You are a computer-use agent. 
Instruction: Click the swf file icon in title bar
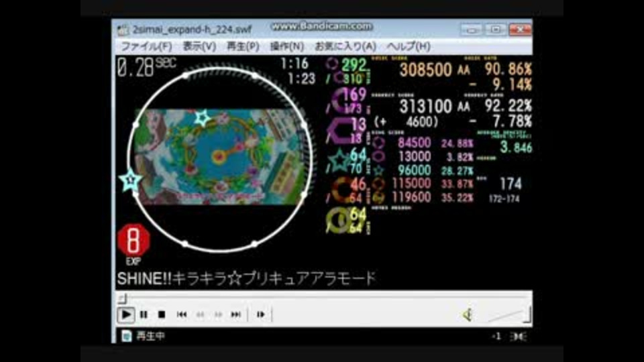pos(123,29)
